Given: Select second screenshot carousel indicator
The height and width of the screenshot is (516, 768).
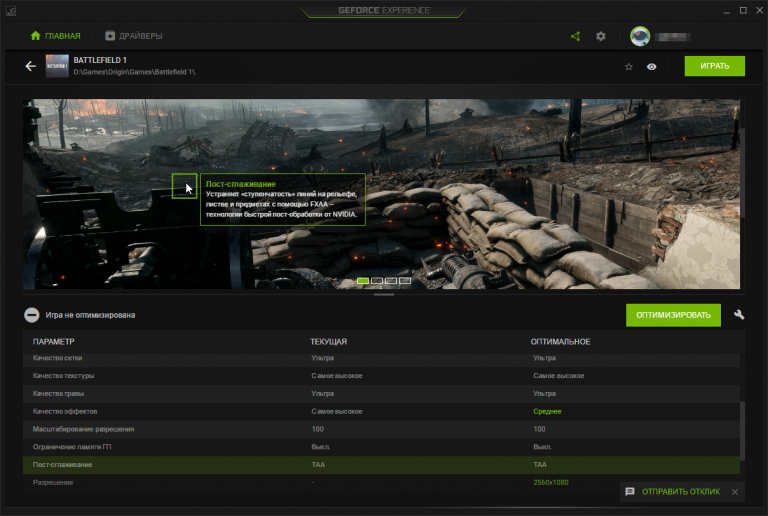Looking at the screenshot, I should 377,281.
